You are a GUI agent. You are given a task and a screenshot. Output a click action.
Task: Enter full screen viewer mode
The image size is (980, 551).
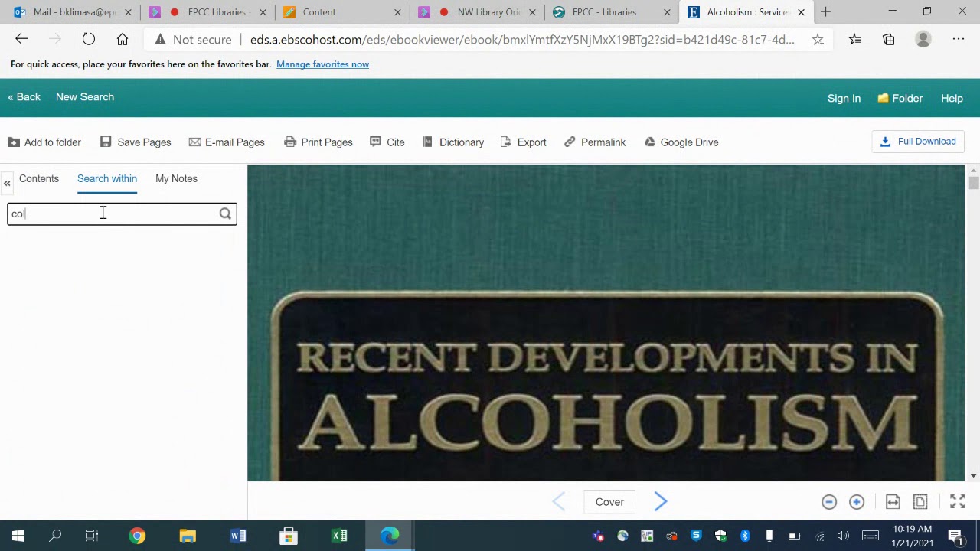tap(958, 502)
